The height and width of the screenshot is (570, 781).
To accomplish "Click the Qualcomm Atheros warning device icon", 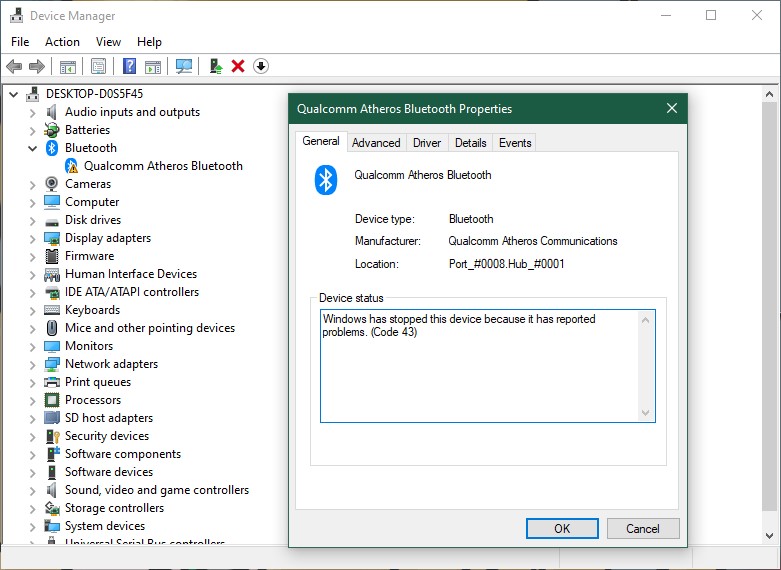I will coord(72,166).
